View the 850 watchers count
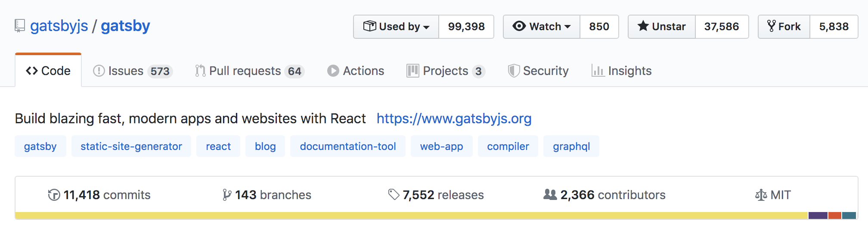This screenshot has width=868, height=231. [599, 27]
